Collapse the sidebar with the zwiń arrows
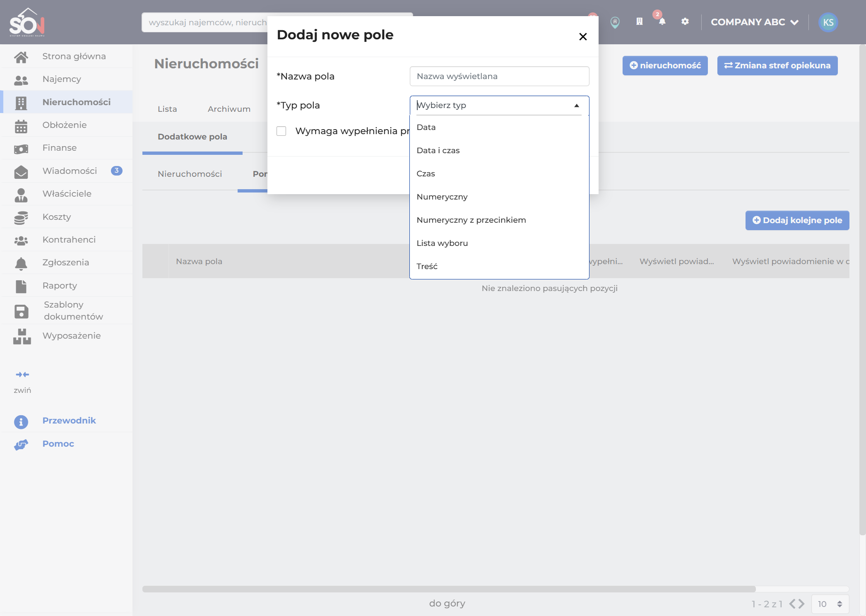The width and height of the screenshot is (866, 616). 22,375
